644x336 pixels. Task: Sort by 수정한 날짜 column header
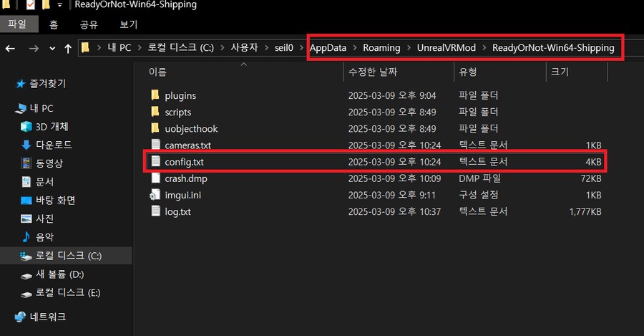coord(373,72)
